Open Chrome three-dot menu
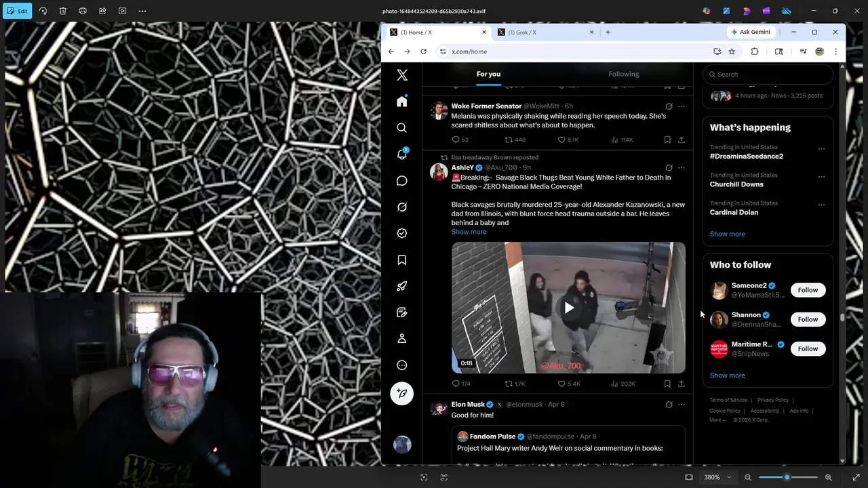868x488 pixels. pyautogui.click(x=835, y=52)
